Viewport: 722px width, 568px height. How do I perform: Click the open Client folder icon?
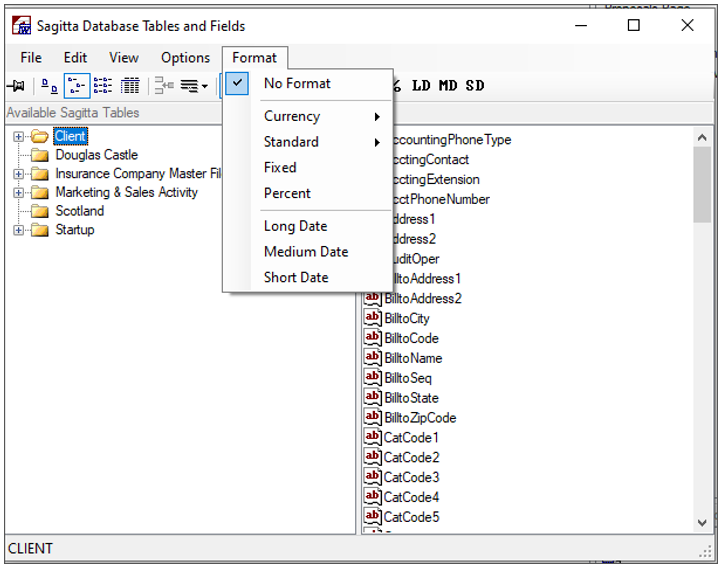(40, 136)
